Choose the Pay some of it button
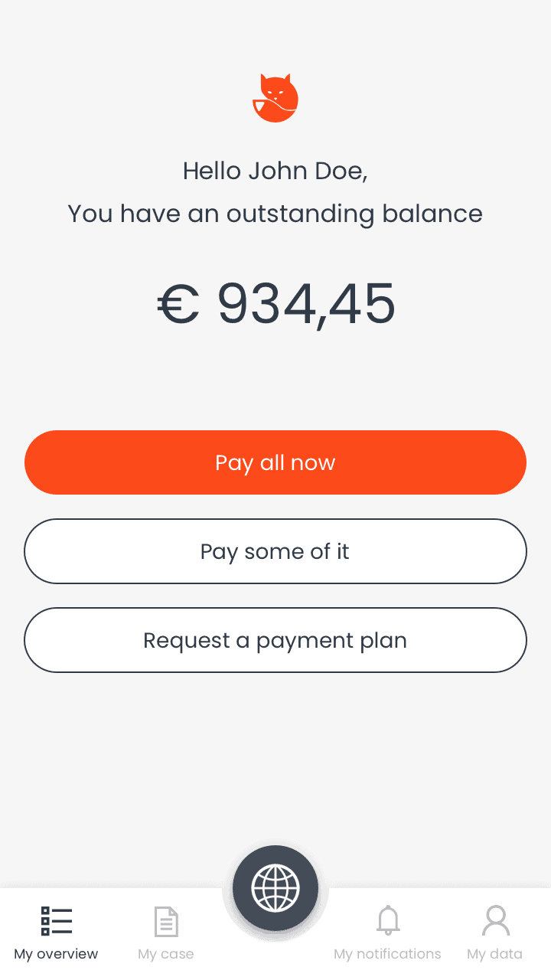Image resolution: width=551 pixels, height=980 pixels. coord(275,551)
